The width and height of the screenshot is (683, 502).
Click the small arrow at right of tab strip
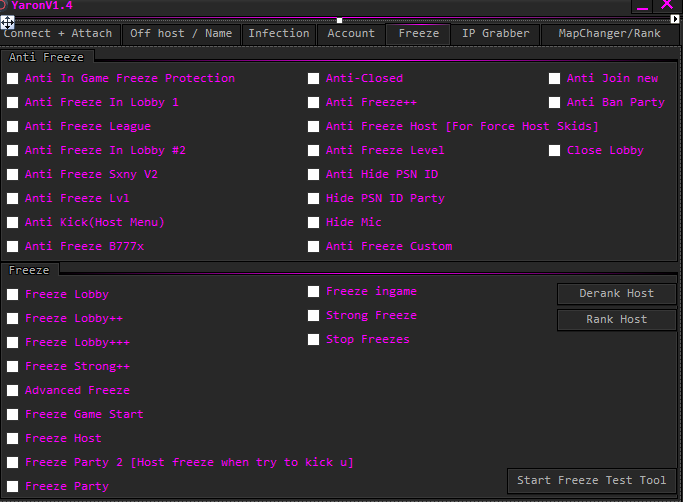pos(675,19)
